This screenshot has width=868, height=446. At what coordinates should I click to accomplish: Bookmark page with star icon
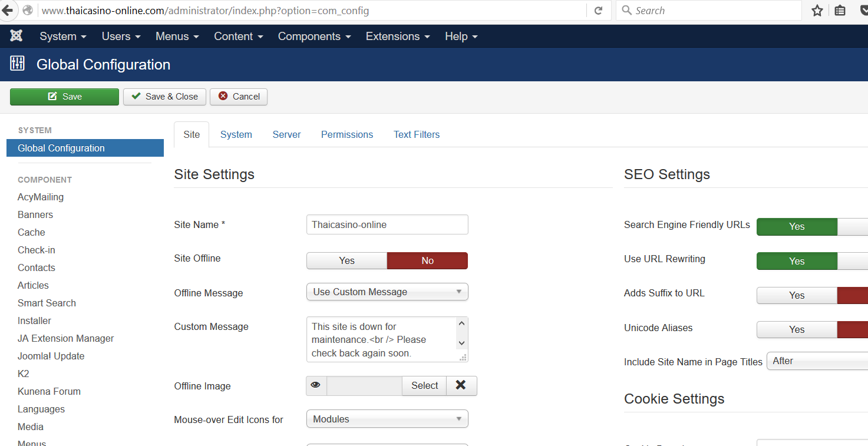[x=817, y=11]
